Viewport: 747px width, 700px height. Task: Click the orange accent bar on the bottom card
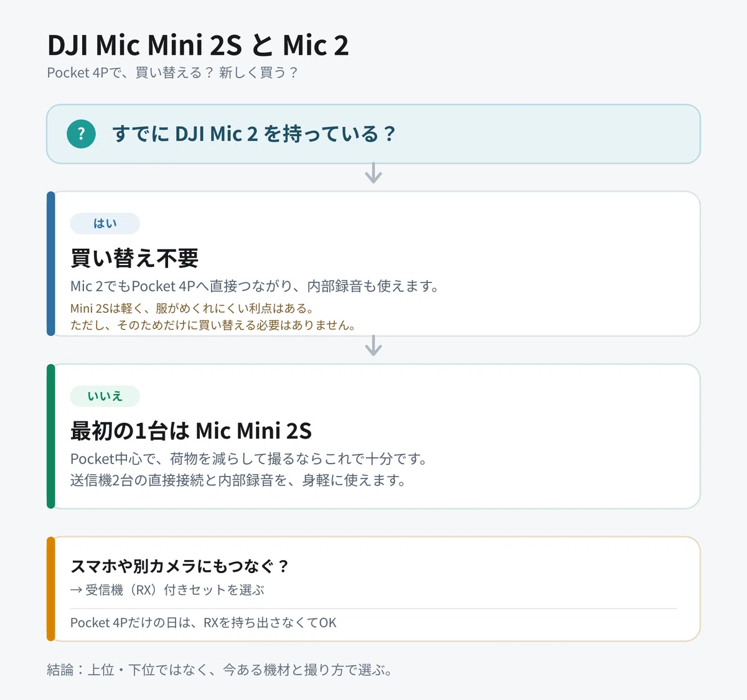(x=51, y=589)
